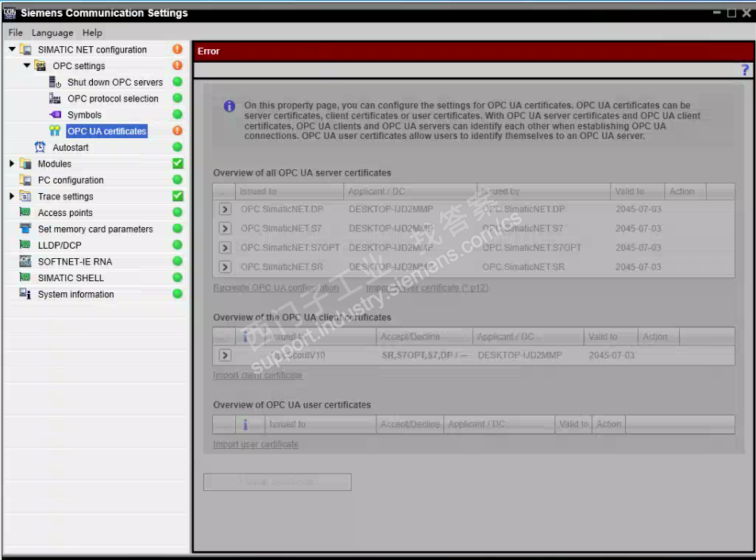Viewport: 756px width, 560px height.
Task: Select Set memory card parameters item
Action: click(x=95, y=229)
